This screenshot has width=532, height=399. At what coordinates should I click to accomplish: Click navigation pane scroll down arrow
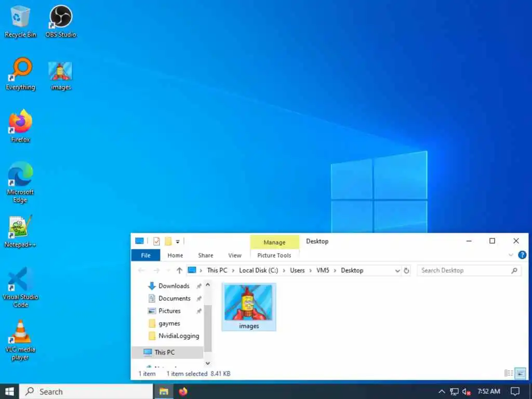208,363
